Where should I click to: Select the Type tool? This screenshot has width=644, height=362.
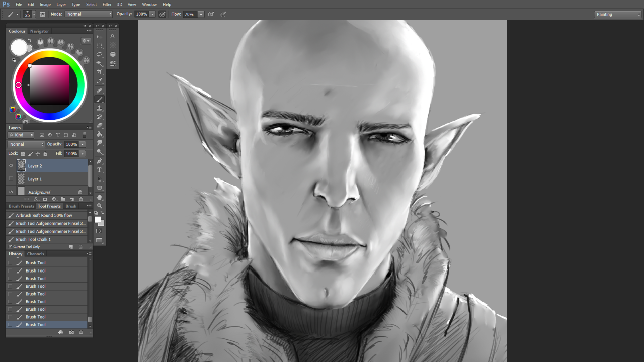99,170
